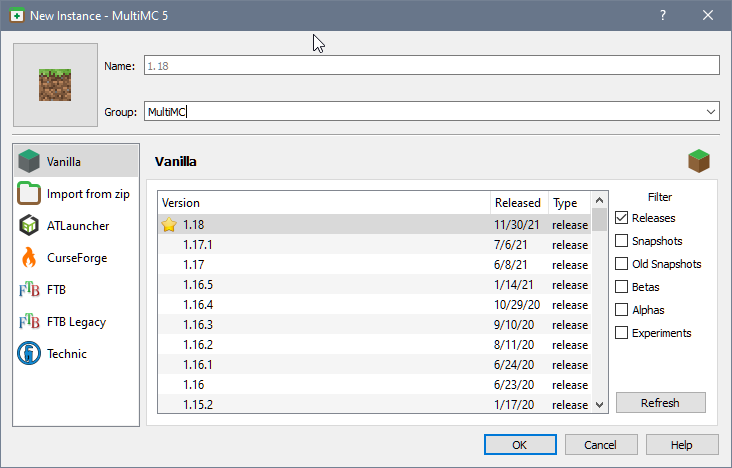This screenshot has width=732, height=468.
Task: Click the question mark help icon in title bar
Action: coord(663,15)
